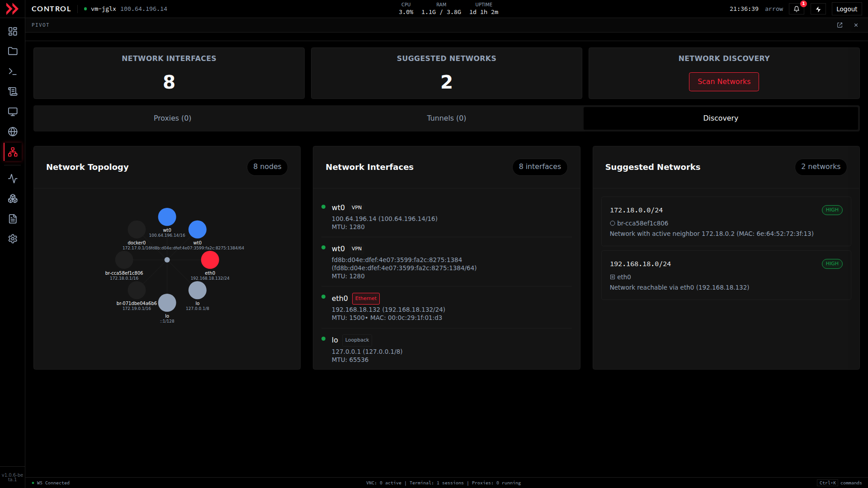Click the lo 127.0.0.1 address line

[367, 352]
